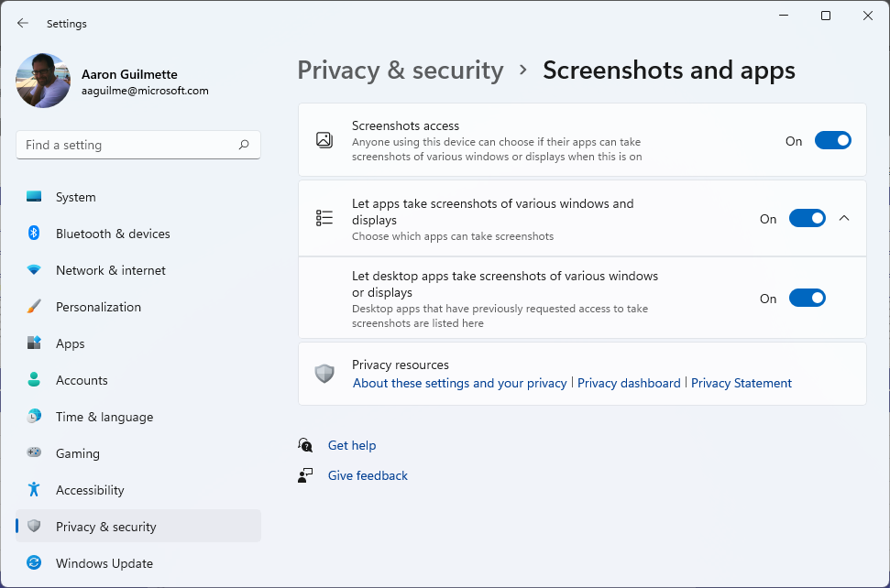The image size is (890, 588).
Task: Go to Privacy & security breadcrumb
Action: [x=401, y=71]
